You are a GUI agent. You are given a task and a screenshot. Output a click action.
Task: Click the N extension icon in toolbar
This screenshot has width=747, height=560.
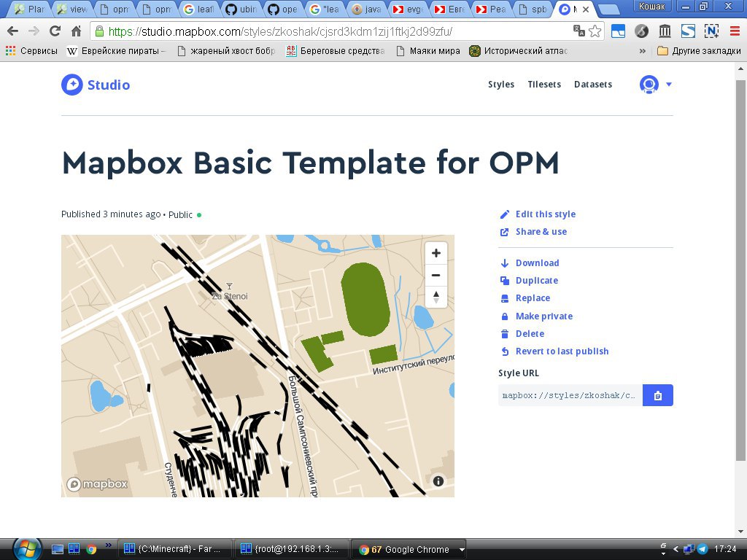pos(711,31)
